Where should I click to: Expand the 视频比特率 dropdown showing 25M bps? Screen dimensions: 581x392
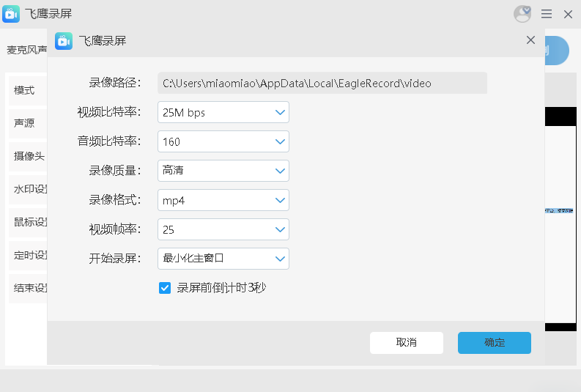point(223,112)
